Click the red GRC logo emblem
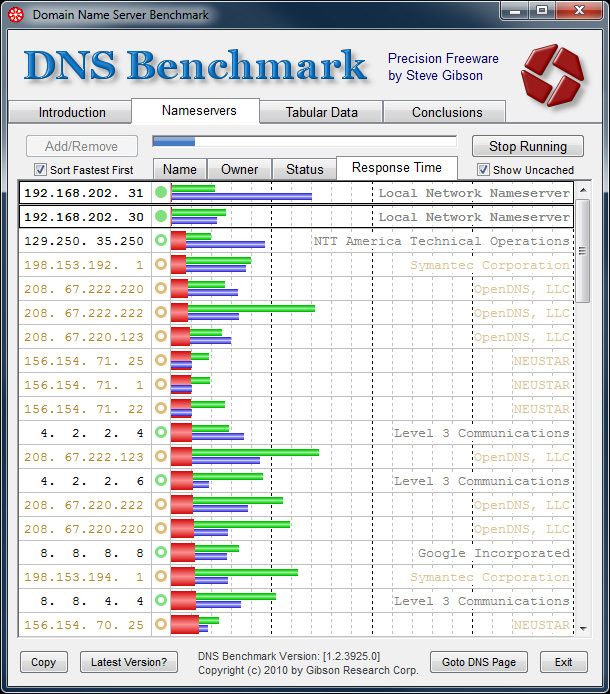The image size is (610, 694). click(553, 75)
